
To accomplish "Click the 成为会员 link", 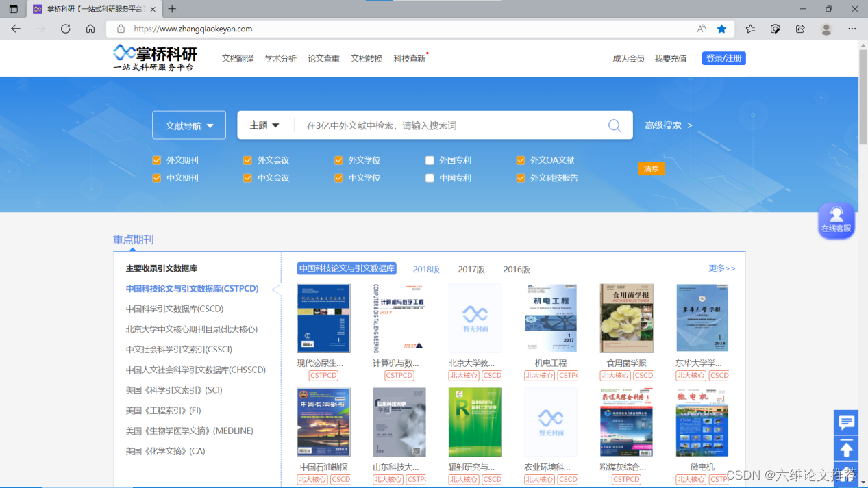I will click(x=628, y=58).
